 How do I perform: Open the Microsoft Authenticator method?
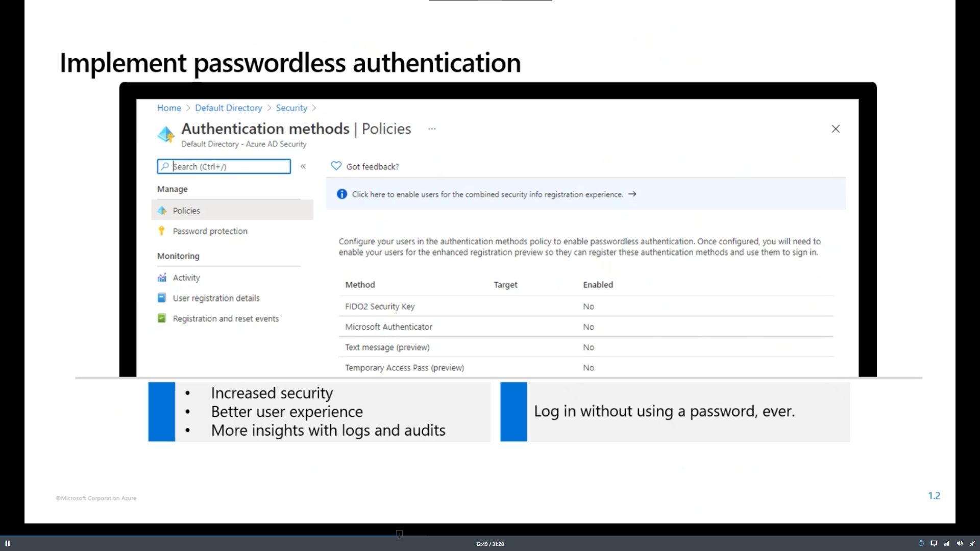388,327
